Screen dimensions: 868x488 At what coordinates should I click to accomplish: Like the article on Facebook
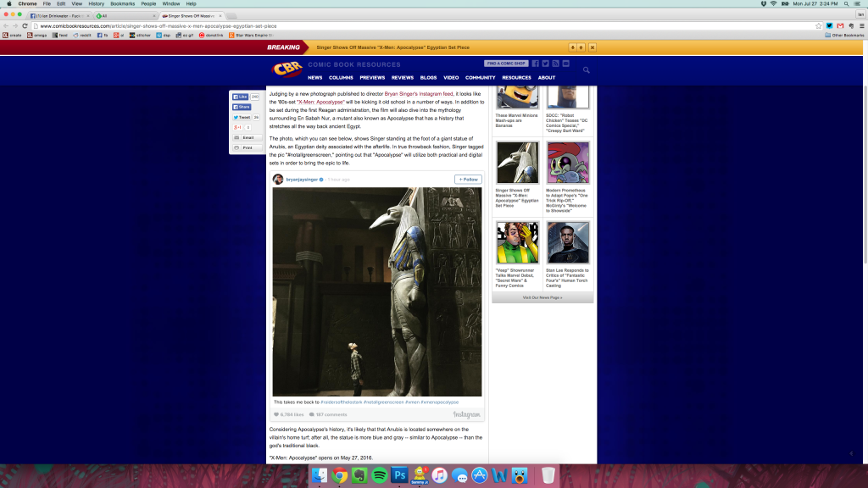point(240,97)
